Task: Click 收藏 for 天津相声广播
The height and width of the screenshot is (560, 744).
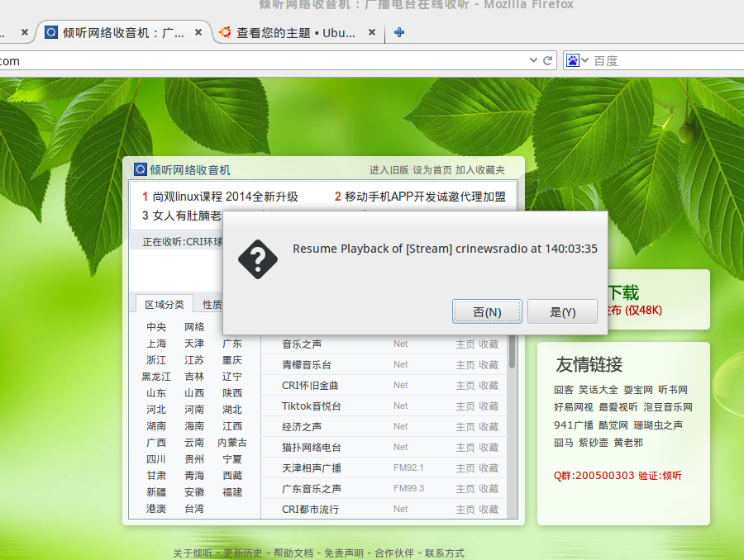Action: (x=489, y=468)
